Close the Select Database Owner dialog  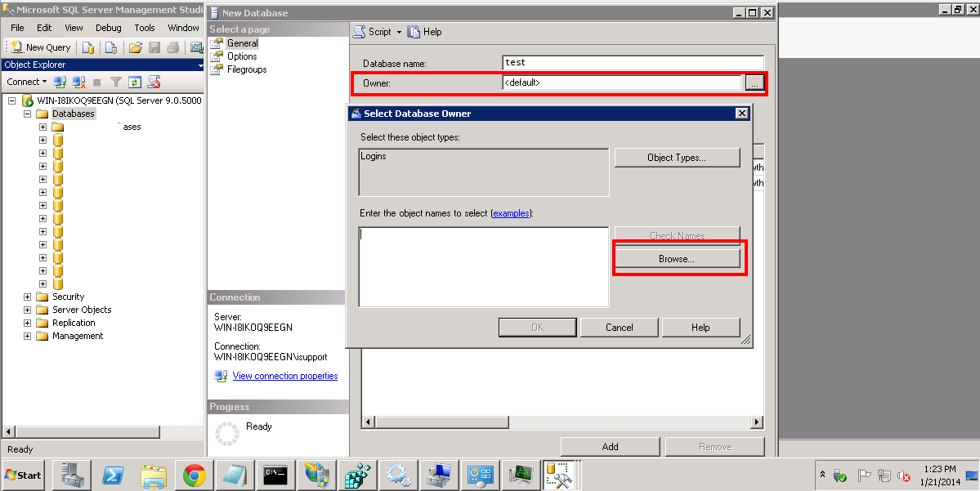click(x=742, y=113)
